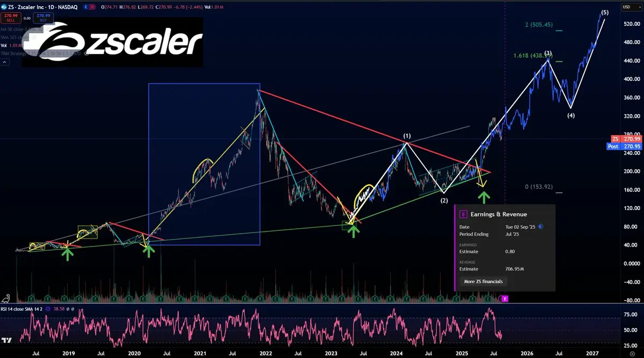Click the revenue estimate value 706.95M
The image size is (644, 358).
tap(515, 269)
